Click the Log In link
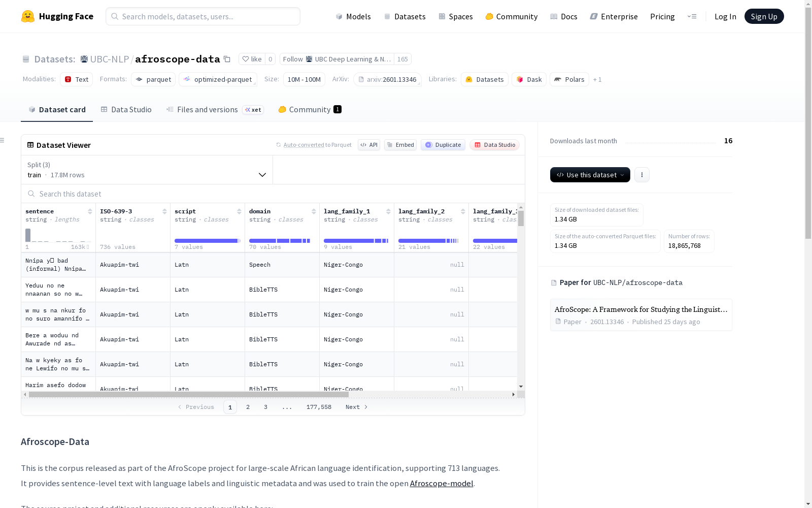 (725, 16)
